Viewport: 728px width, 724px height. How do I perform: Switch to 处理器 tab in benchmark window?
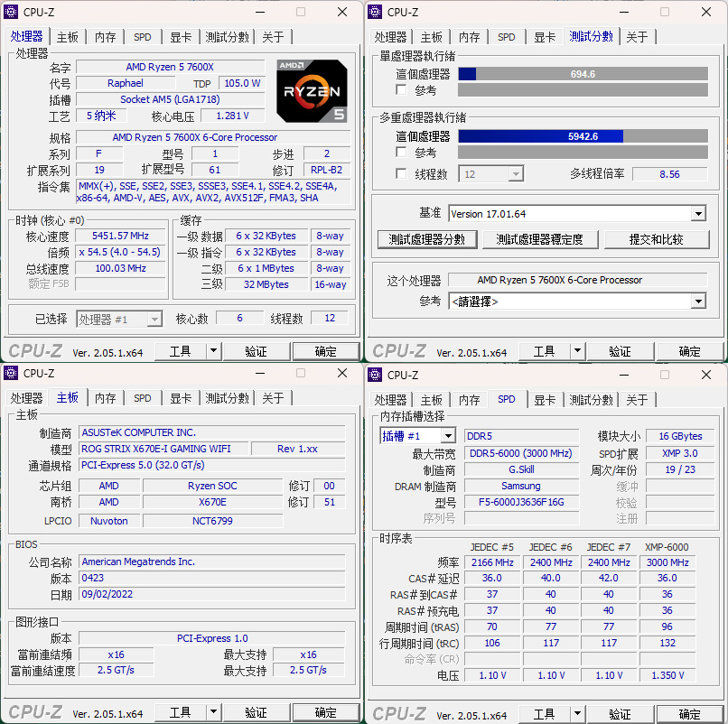(390, 37)
